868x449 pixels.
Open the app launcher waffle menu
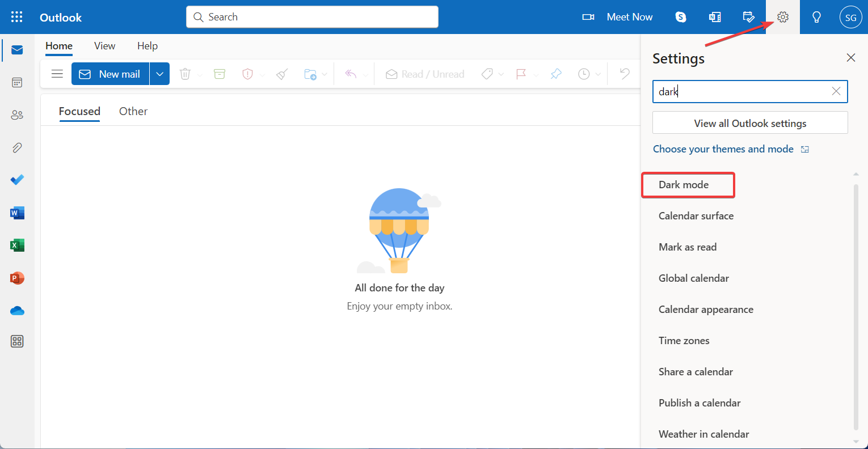coord(17,17)
